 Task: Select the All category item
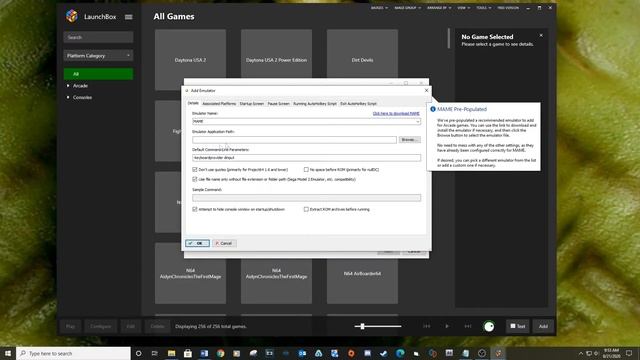tap(98, 74)
